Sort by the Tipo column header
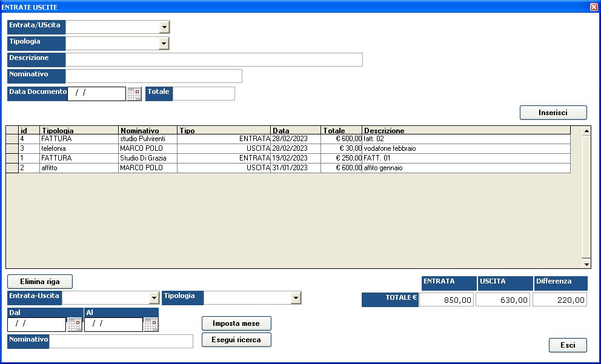The height and width of the screenshot is (364, 601). tap(224, 130)
